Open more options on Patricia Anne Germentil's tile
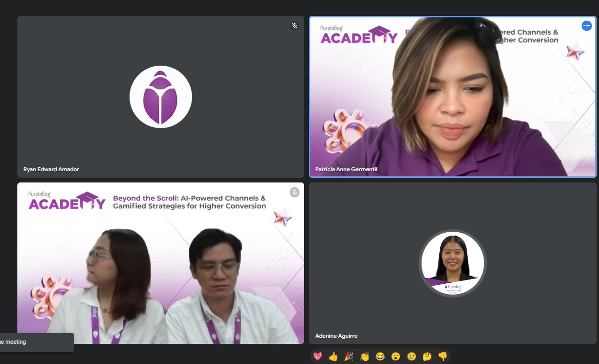This screenshot has height=364, width=599. tap(586, 26)
